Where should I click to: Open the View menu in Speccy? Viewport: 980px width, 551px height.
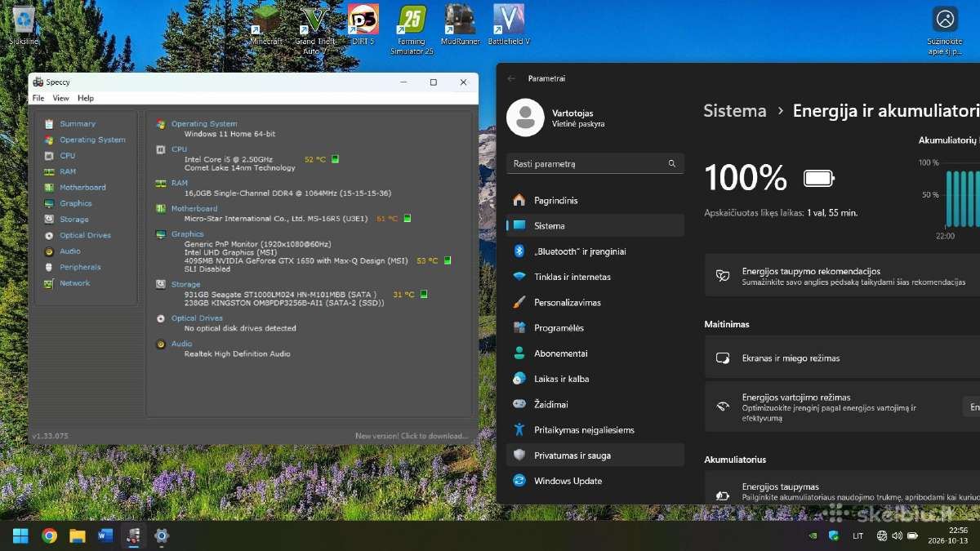[61, 98]
